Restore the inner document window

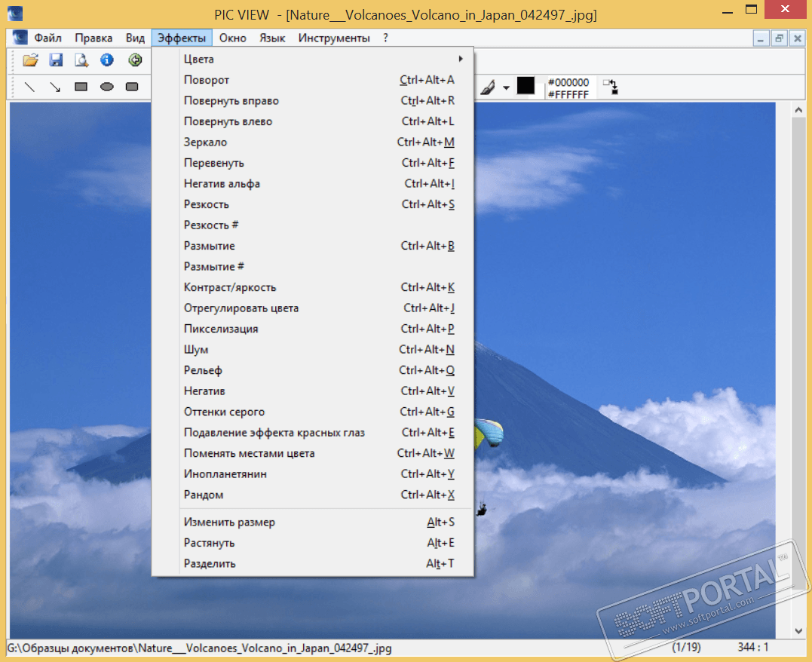point(779,38)
